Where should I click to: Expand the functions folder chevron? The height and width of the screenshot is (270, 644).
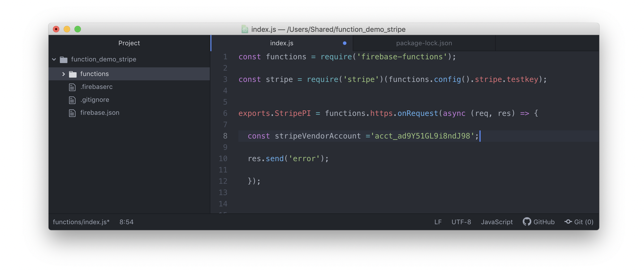(x=64, y=74)
